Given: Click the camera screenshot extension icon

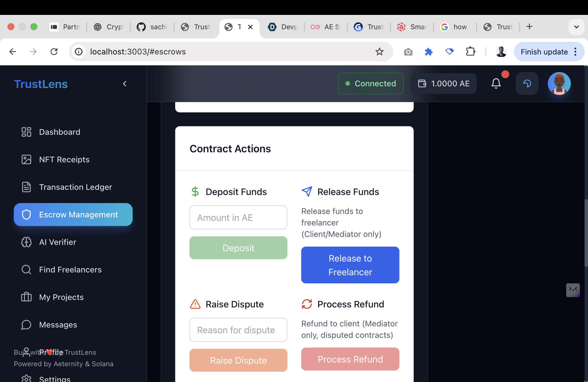Looking at the screenshot, I should coord(408,52).
